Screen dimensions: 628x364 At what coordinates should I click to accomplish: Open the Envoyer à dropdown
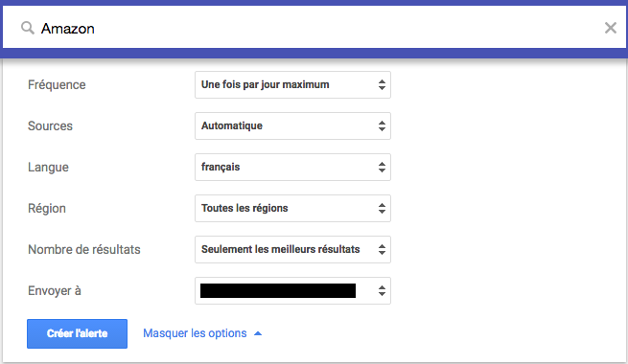tap(292, 291)
